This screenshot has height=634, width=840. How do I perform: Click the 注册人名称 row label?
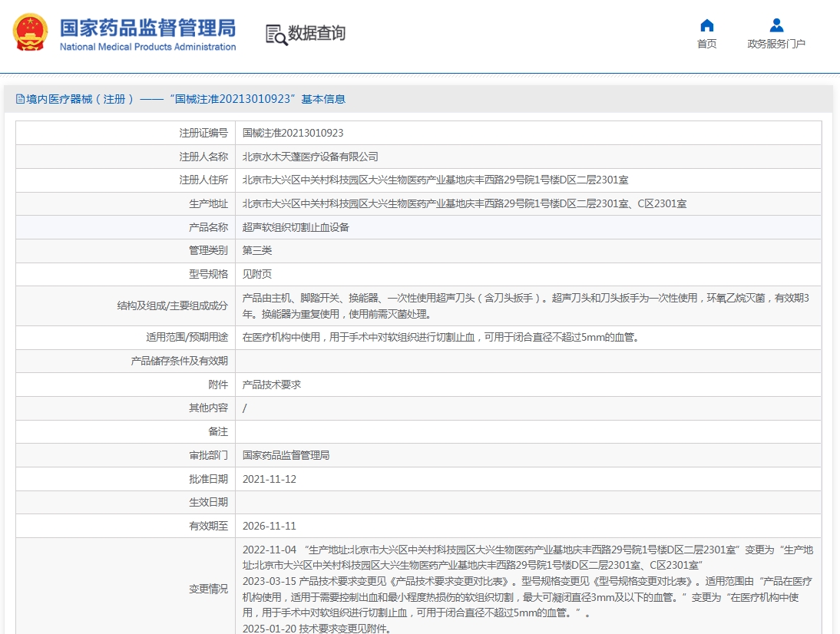click(203, 157)
